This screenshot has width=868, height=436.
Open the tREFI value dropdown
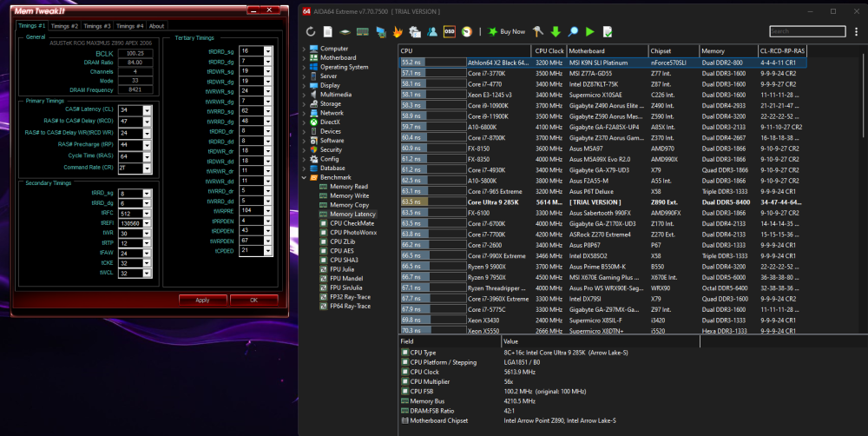tap(148, 222)
